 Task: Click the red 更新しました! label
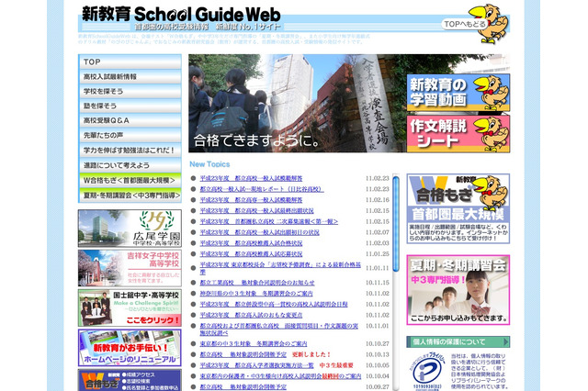(x=311, y=354)
